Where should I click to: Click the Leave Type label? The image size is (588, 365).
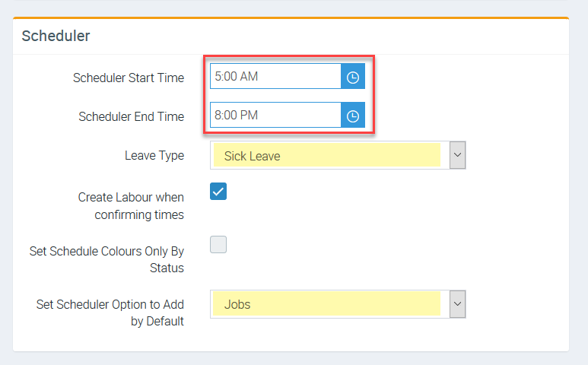pyautogui.click(x=154, y=156)
